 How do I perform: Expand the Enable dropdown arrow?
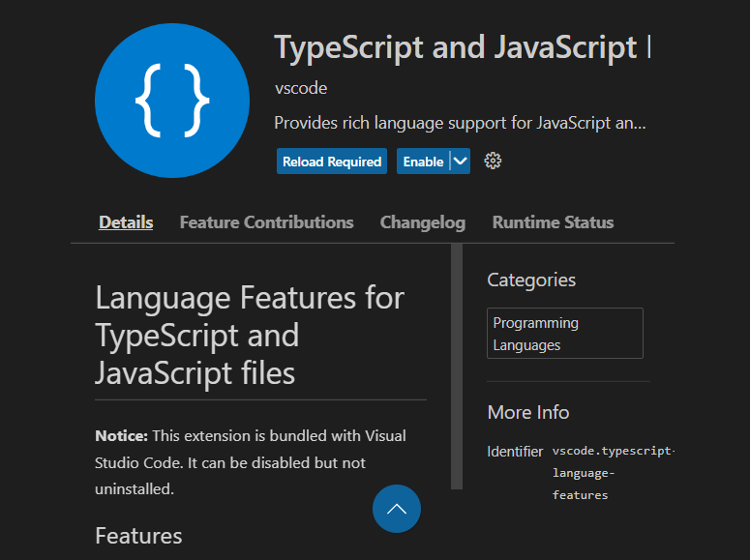pos(461,162)
